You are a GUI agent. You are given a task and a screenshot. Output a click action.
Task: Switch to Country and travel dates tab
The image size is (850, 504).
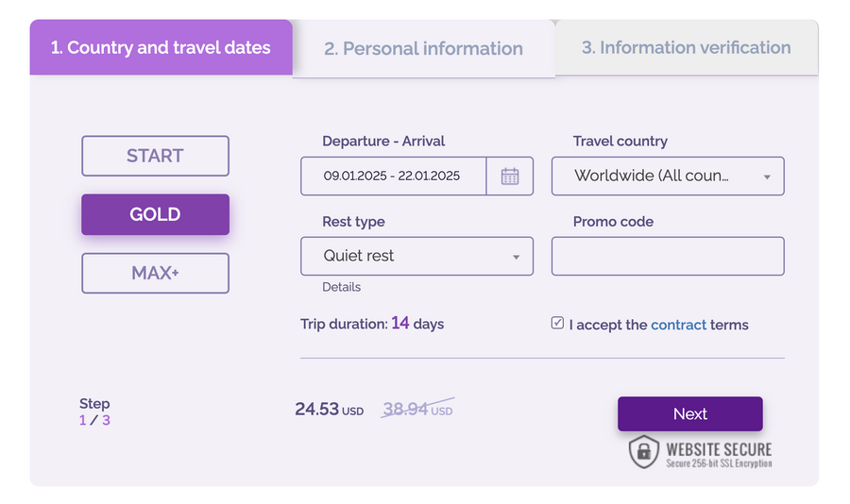161,47
